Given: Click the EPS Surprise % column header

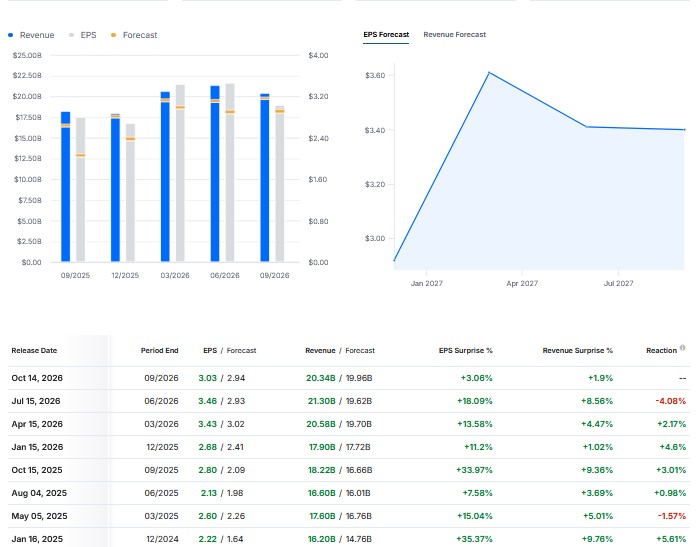Looking at the screenshot, I should coord(466,351).
